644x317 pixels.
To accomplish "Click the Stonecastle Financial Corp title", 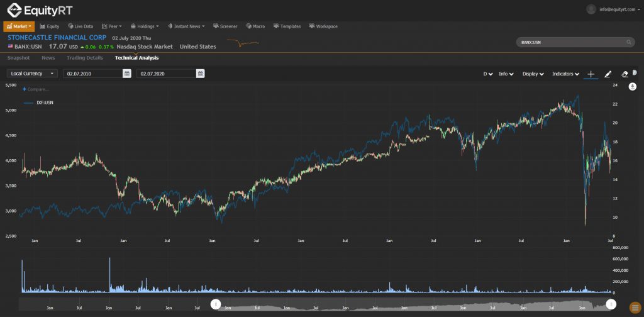I will pos(57,37).
